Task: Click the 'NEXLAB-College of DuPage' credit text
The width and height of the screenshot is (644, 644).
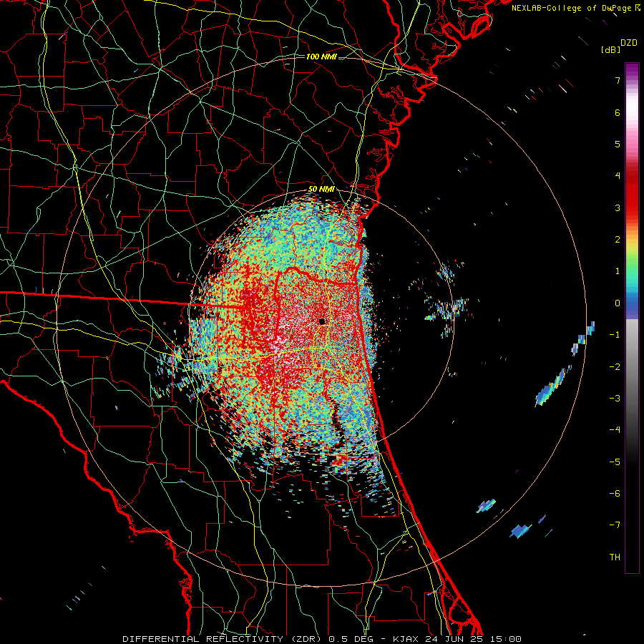Action: coord(571,8)
